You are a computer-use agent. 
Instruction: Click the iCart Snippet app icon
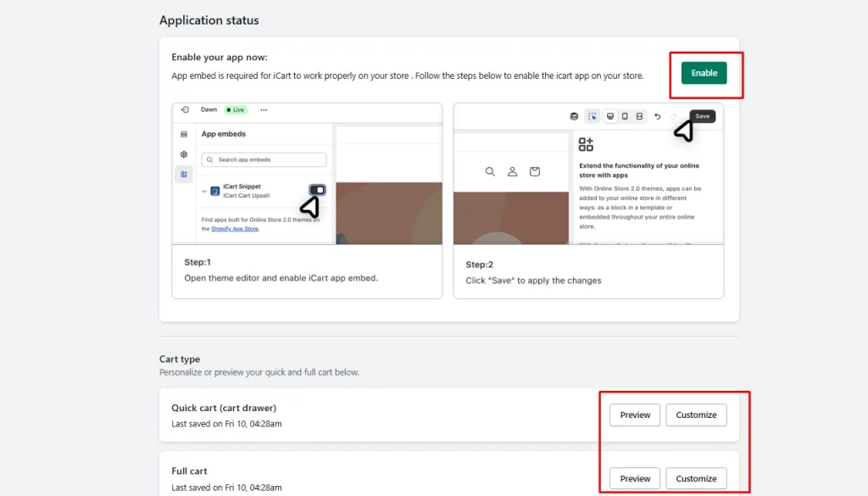pos(215,191)
